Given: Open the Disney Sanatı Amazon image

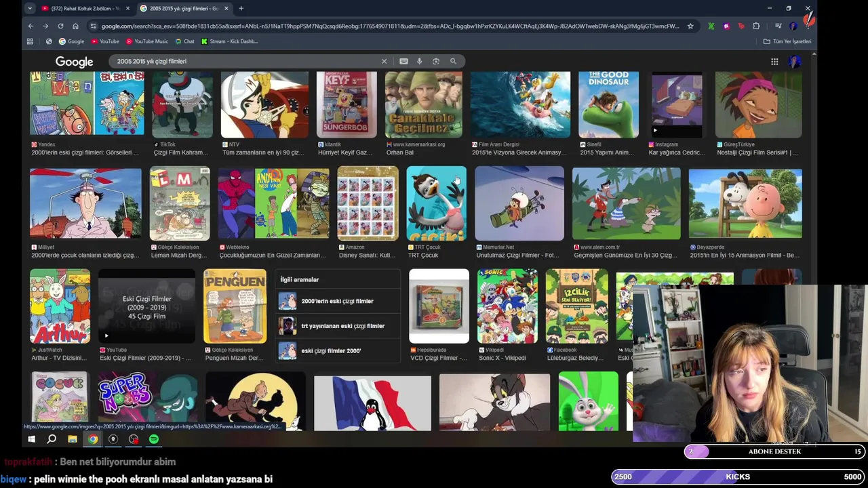Looking at the screenshot, I should [368, 203].
